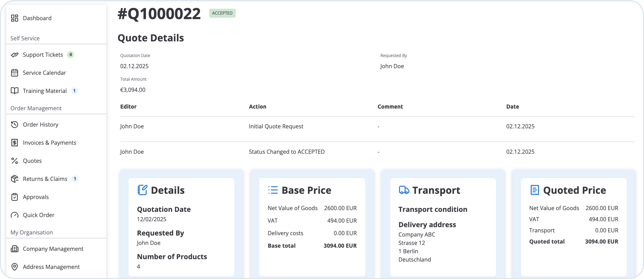Click the Company Management building icon
644x279 pixels.
tap(15, 249)
